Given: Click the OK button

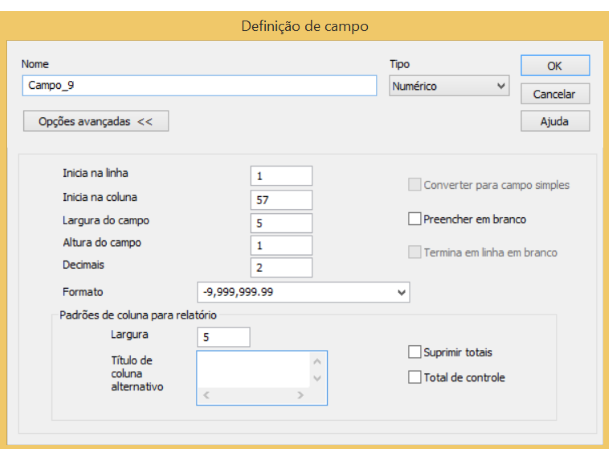Looking at the screenshot, I should (x=554, y=65).
